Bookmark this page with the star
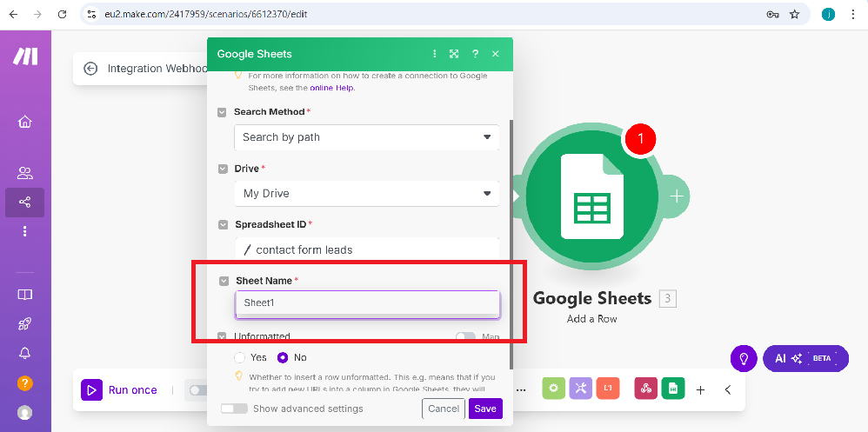 tap(794, 15)
